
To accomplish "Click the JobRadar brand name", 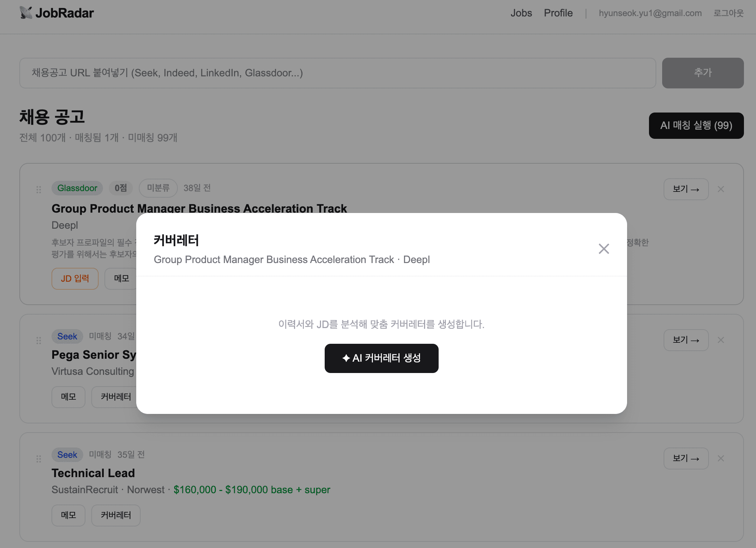I will 65,13.
